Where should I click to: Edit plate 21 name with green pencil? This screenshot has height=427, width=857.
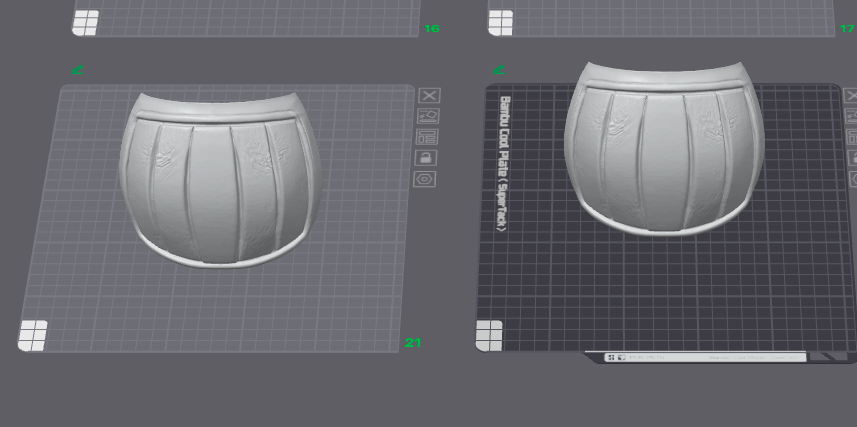[x=78, y=69]
